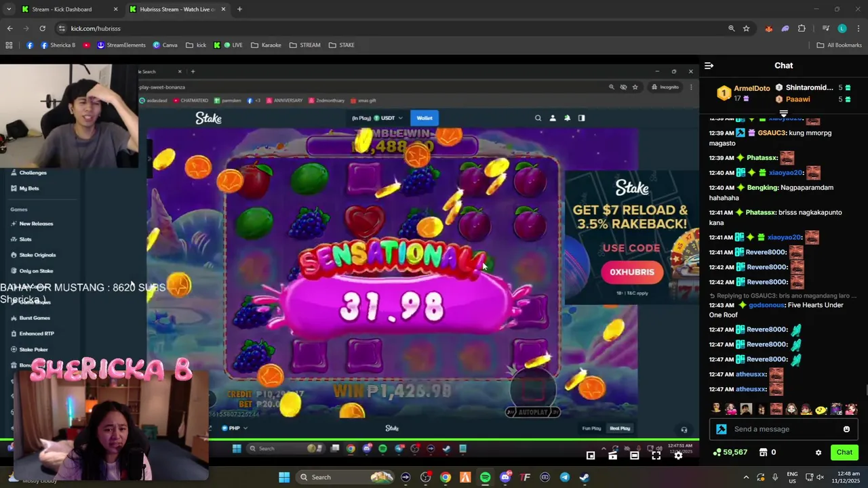
Task: Open the Shericka B Facebook bookmark
Action: (x=58, y=45)
